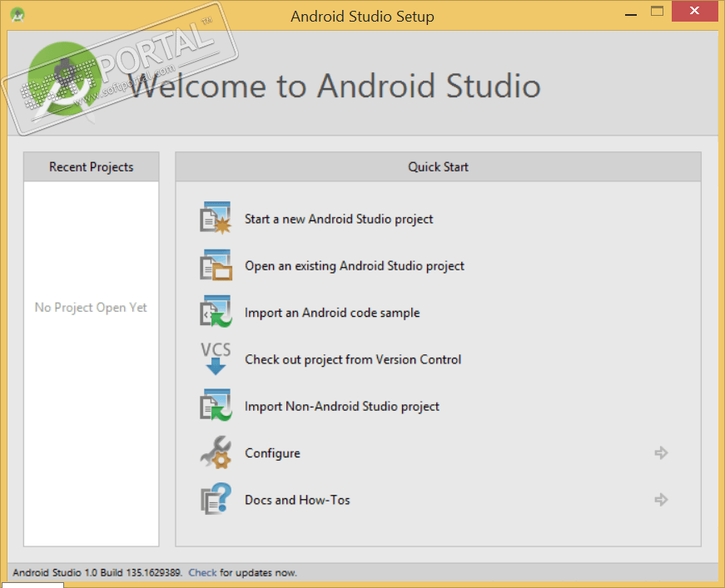Maximize the Android Studio Setup window
725x588 pixels.
657,12
